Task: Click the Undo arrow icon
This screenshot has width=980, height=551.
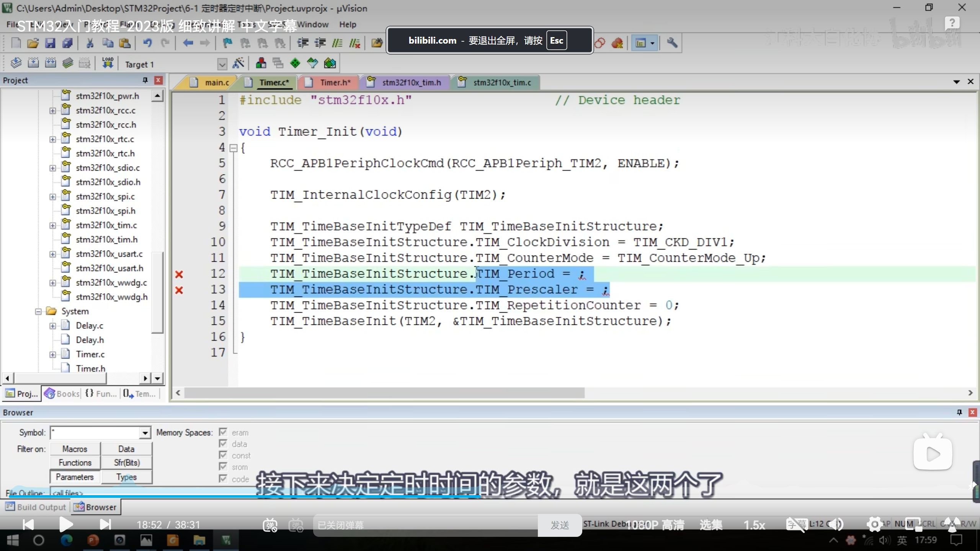Action: tap(147, 43)
